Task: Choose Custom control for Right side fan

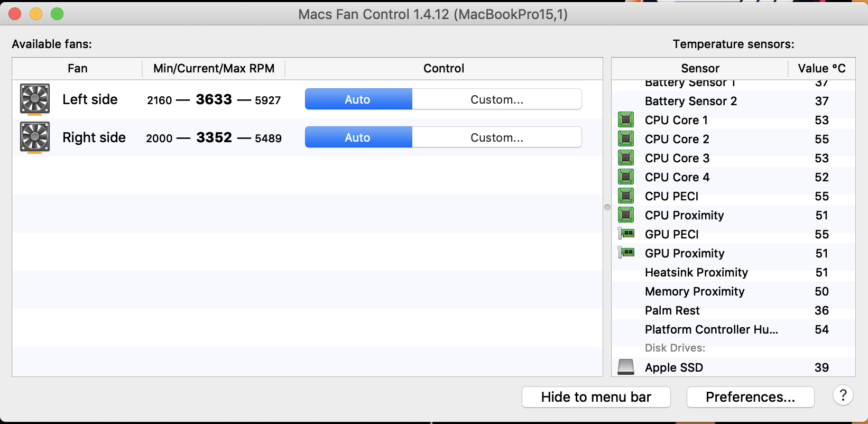Action: point(496,137)
